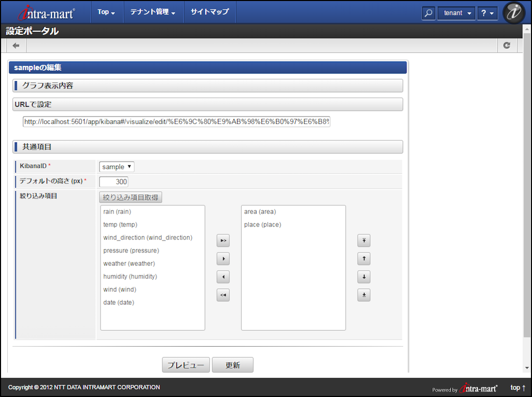Click the Copyright NTT DATA INTRAMART text

84,387
